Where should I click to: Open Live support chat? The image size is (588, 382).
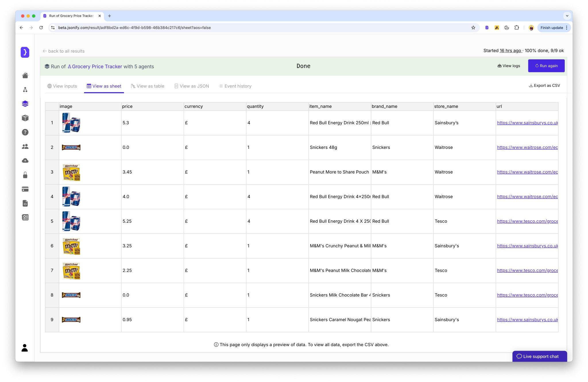[x=540, y=356]
